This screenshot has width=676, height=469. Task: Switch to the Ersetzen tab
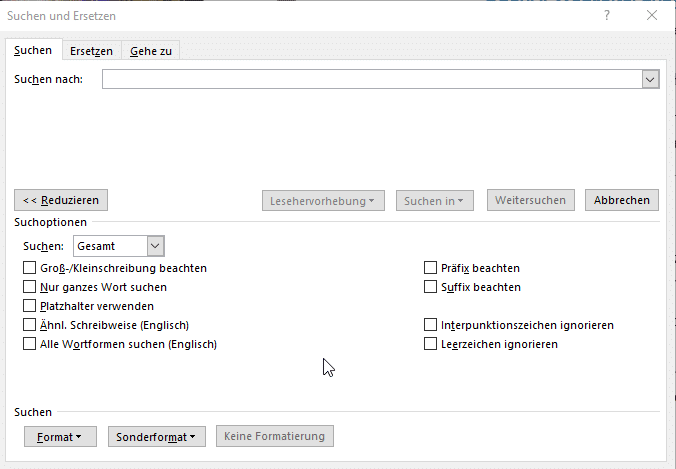91,51
